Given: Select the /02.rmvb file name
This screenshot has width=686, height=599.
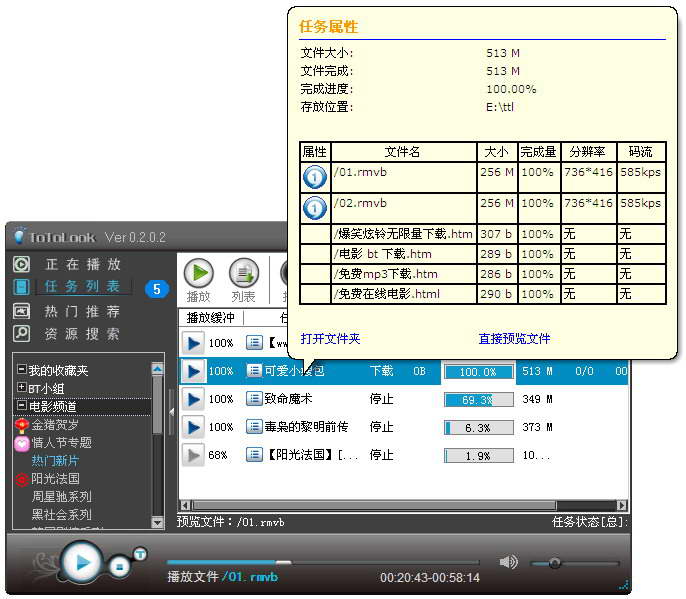Looking at the screenshot, I should (360, 203).
